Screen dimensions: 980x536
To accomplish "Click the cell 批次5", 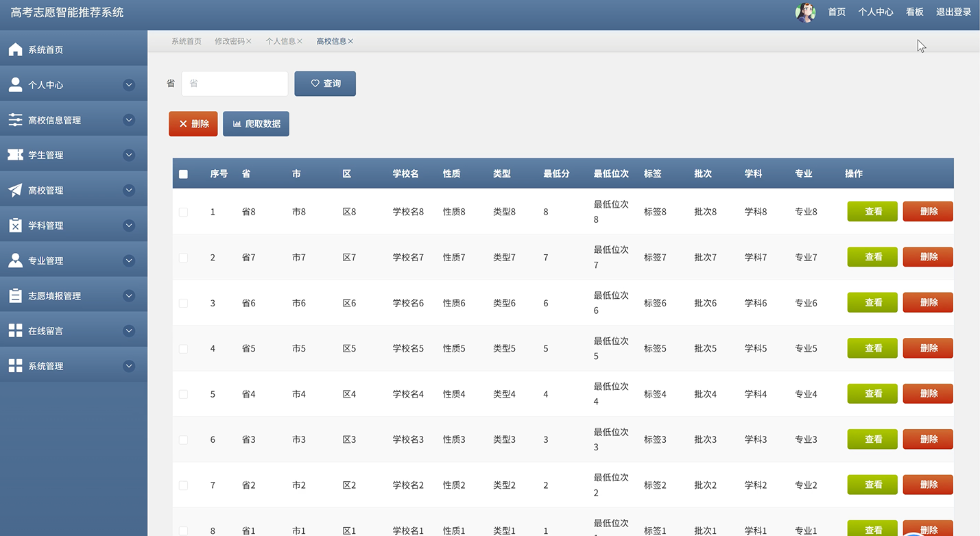I will pyautogui.click(x=705, y=348).
